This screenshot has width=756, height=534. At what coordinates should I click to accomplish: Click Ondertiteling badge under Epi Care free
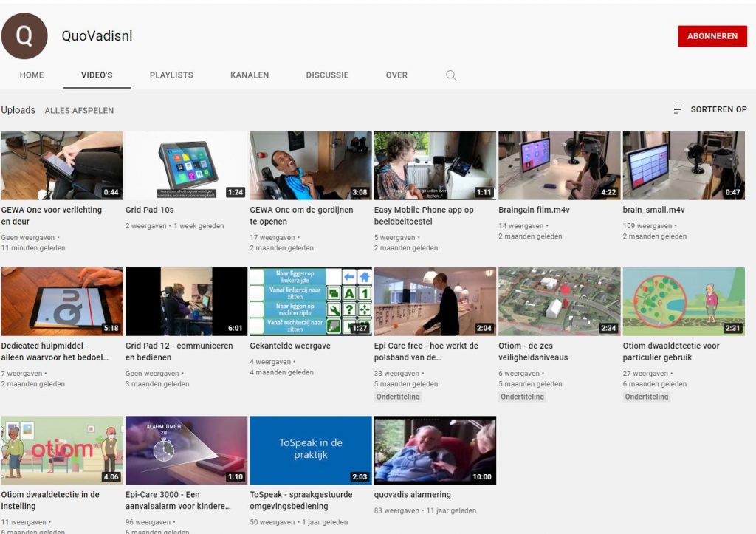[398, 397]
